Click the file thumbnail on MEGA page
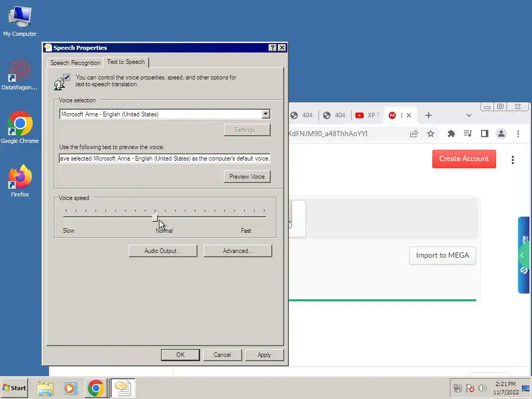This screenshot has width=532, height=399. tap(297, 219)
